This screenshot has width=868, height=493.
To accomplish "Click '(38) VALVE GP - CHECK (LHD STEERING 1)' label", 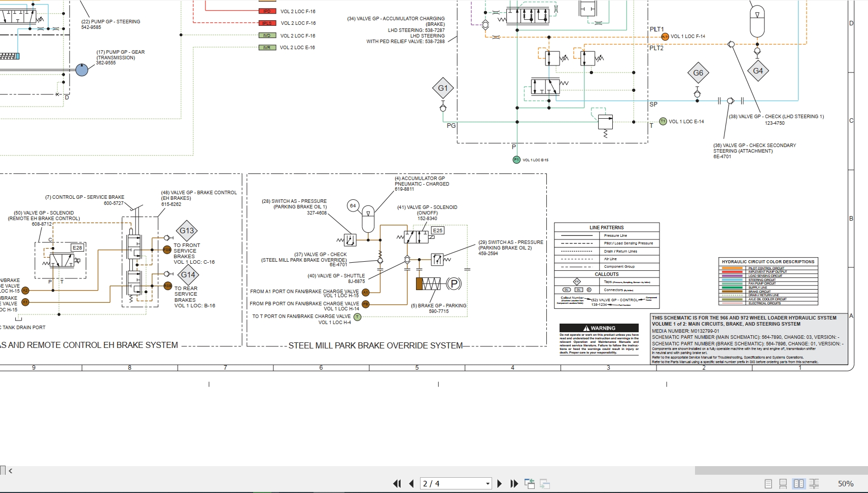I will (776, 117).
